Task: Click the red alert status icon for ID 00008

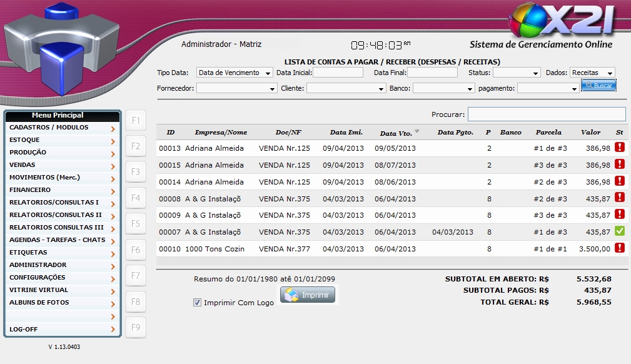Action: 620,198
